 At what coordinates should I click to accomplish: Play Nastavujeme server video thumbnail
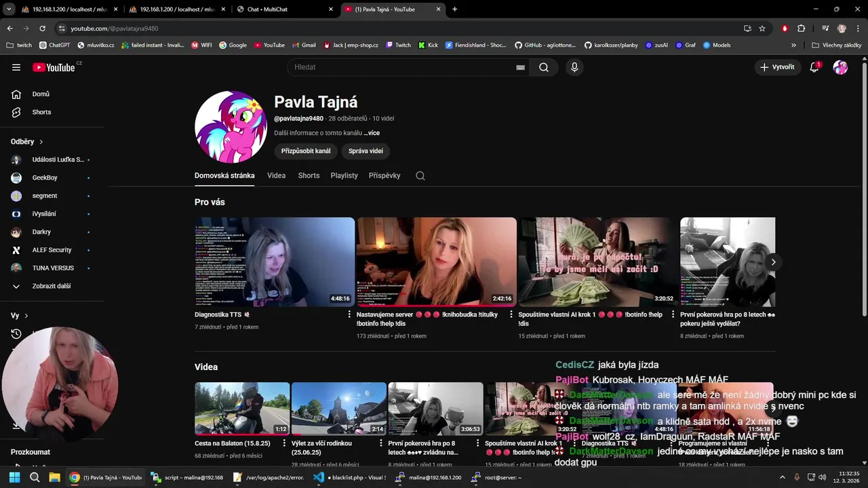(x=437, y=262)
